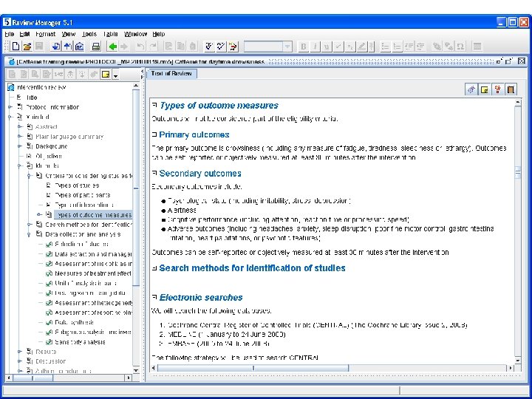Image resolution: width=532 pixels, height=399 pixels.
Task: Click the bulleted list icon
Action: (385, 47)
